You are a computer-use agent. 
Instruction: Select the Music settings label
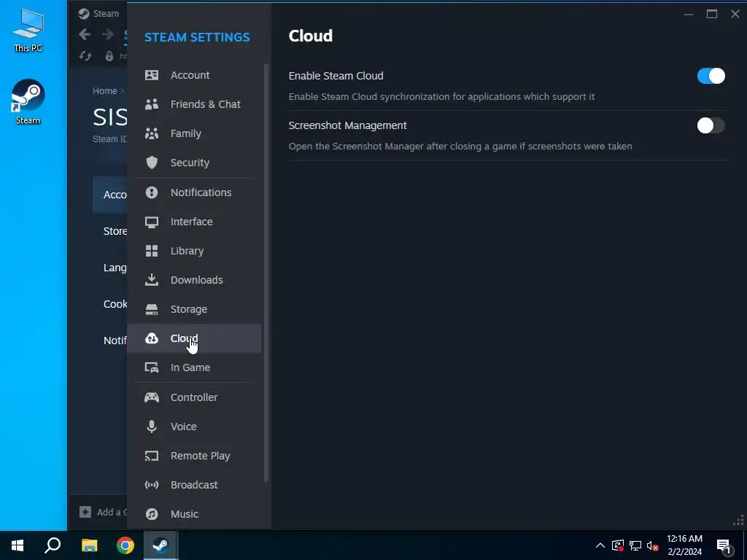click(x=185, y=514)
